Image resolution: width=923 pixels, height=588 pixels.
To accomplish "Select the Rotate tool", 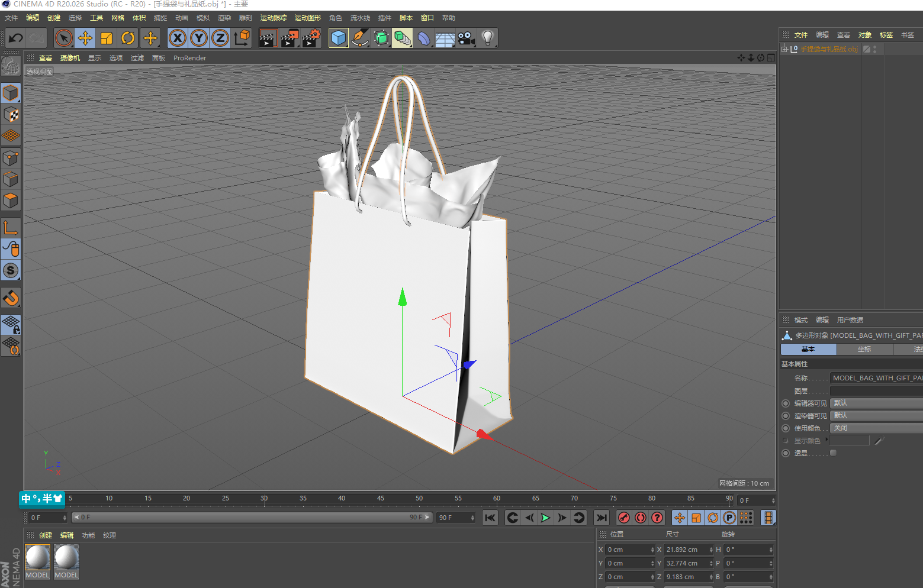I will pyautogui.click(x=128, y=38).
